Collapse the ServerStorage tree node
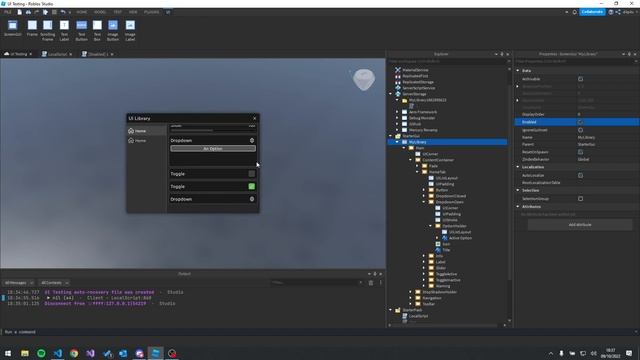 pyautogui.click(x=391, y=94)
